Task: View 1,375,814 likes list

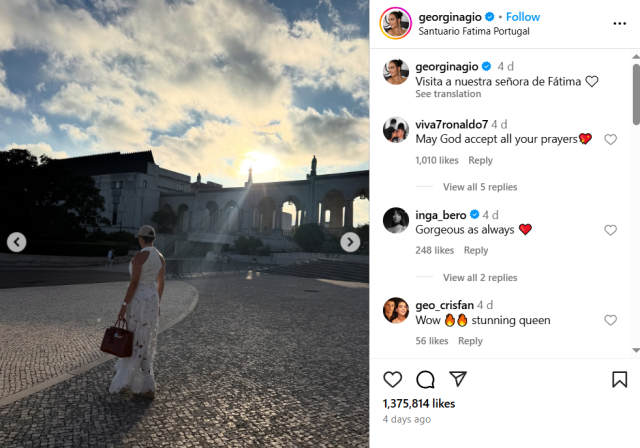Action: [419, 404]
